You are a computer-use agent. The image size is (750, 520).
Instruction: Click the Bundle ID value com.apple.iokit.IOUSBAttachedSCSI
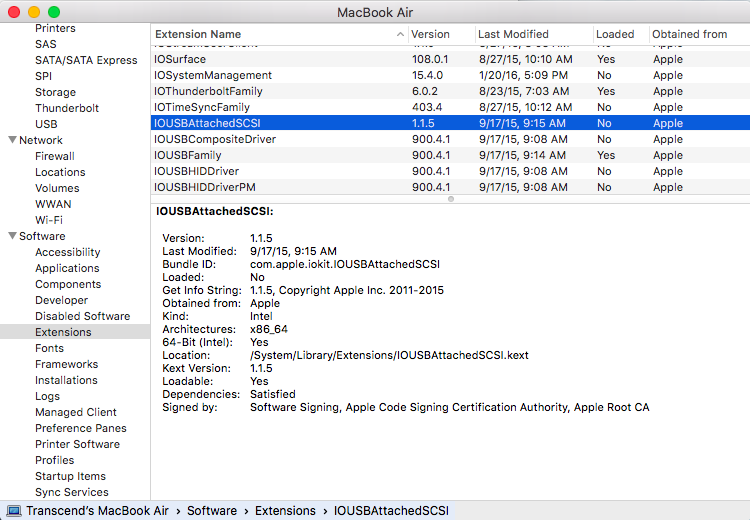point(345,264)
